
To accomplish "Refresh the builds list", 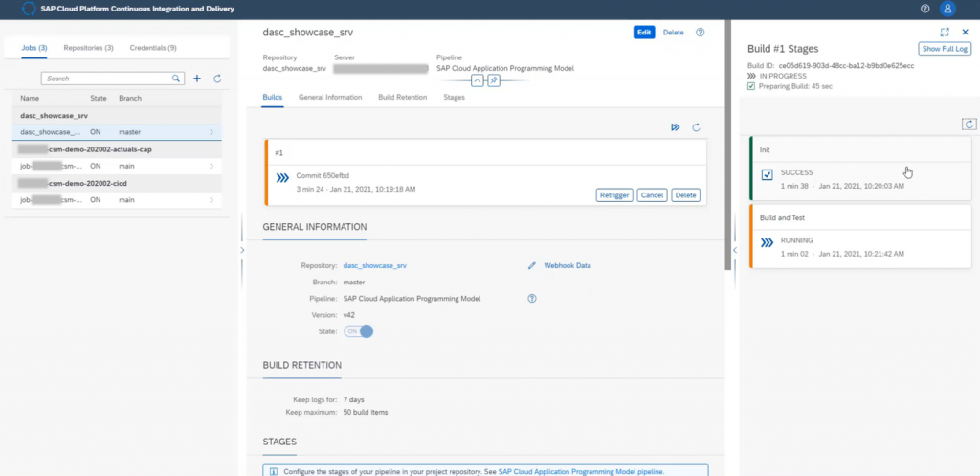I will 696,127.
